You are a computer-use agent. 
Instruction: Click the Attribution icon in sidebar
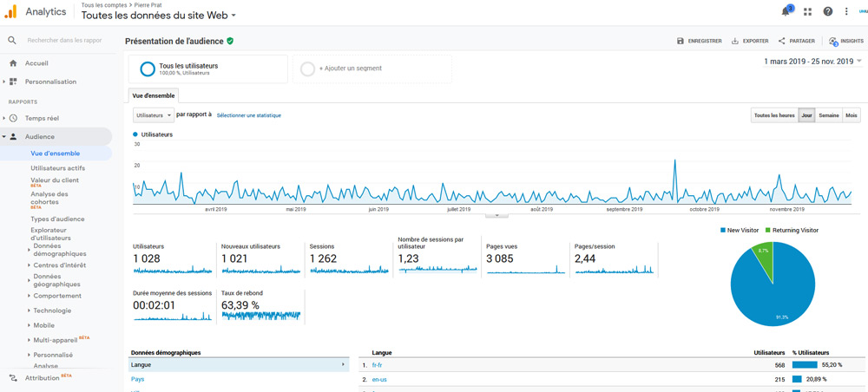pos(13,378)
